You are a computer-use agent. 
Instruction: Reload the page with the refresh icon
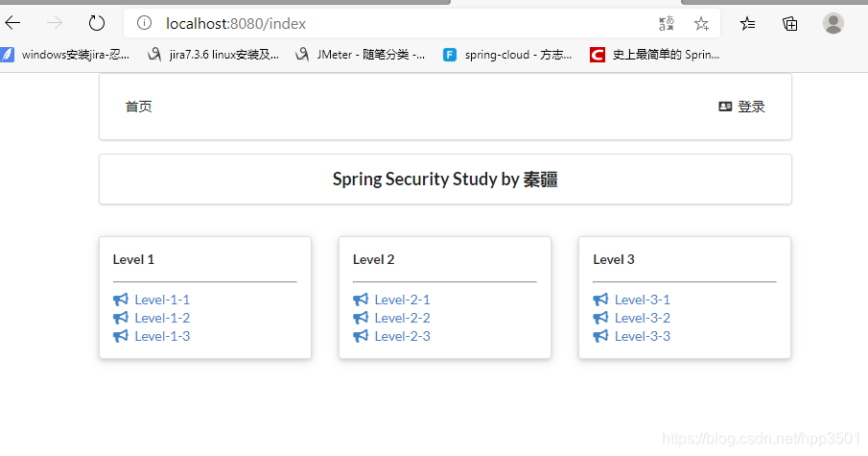click(x=96, y=23)
